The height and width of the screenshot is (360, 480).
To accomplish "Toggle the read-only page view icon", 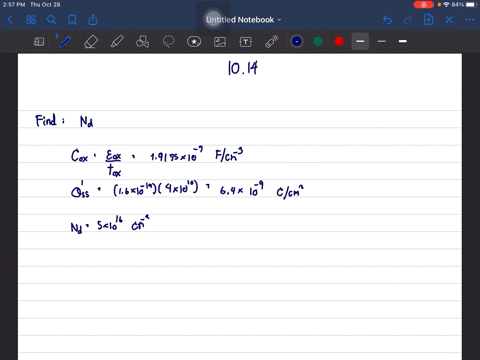I will 39,42.
